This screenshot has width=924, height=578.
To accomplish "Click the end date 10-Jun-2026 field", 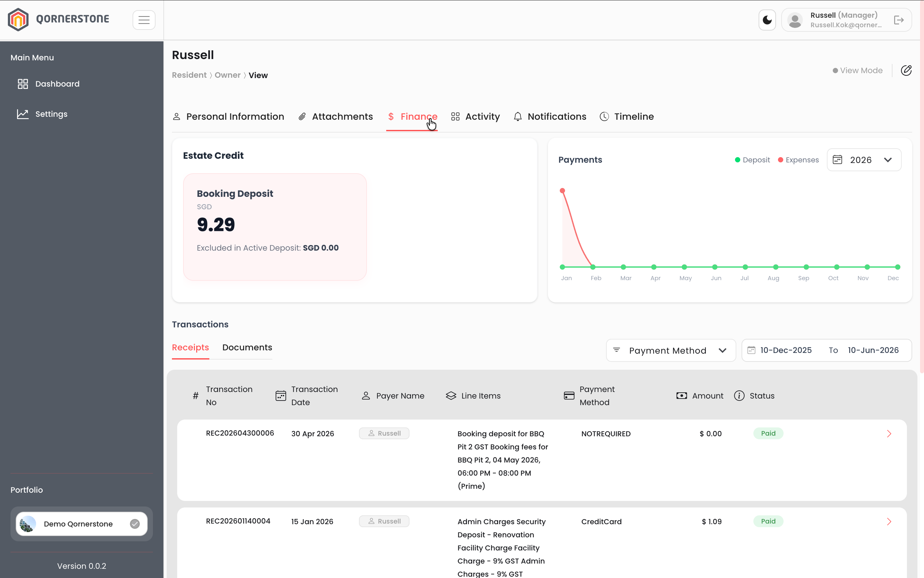I will pyautogui.click(x=873, y=350).
